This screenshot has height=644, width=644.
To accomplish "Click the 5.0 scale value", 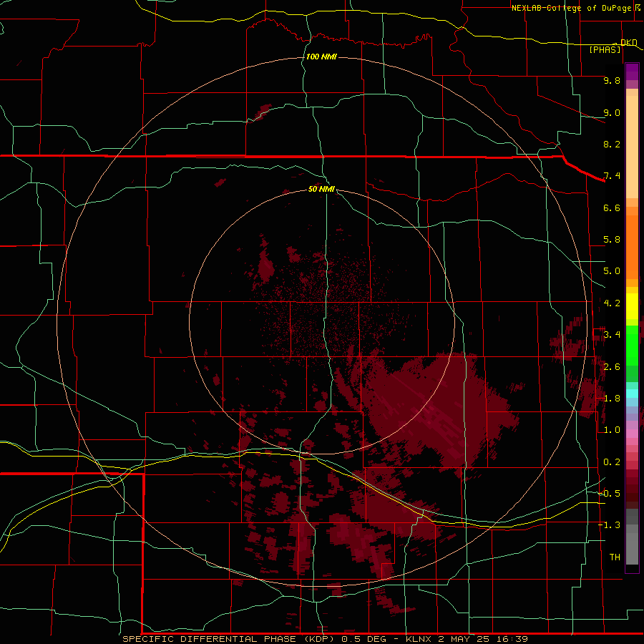I will pyautogui.click(x=612, y=271).
